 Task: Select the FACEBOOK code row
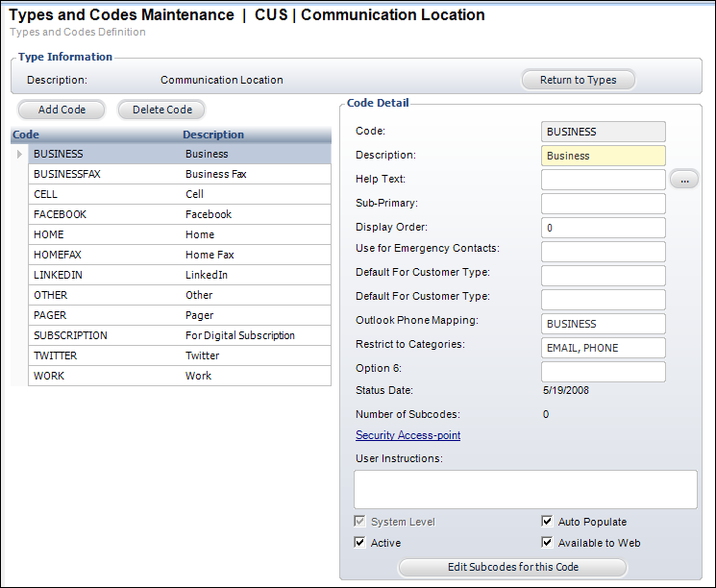60,214
